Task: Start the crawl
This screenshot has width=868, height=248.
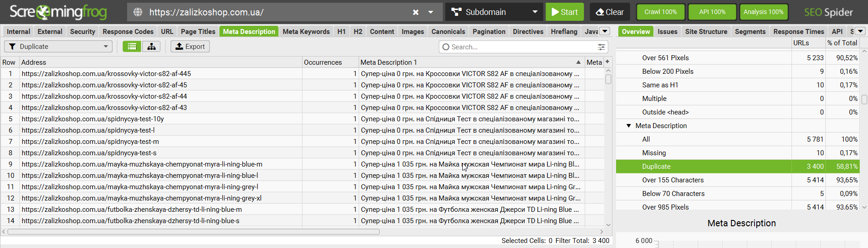Action: click(x=564, y=12)
